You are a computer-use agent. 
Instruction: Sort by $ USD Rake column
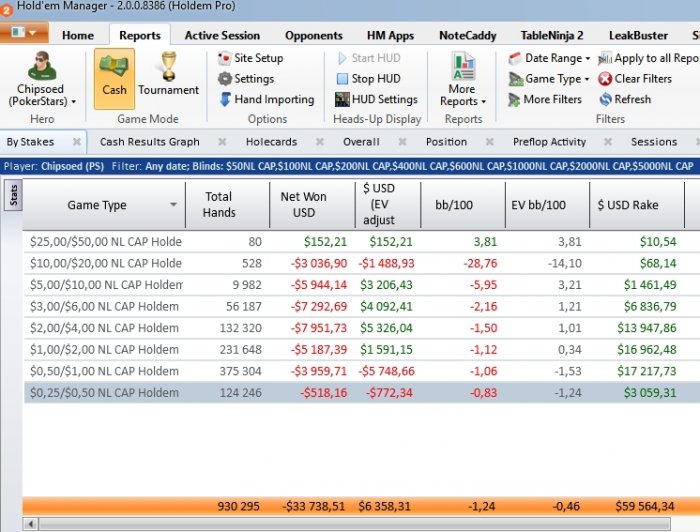coord(637,205)
